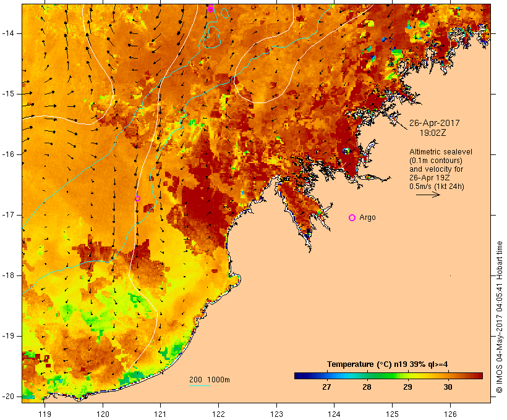The height and width of the screenshot is (420, 507).
Task: Click the 119 longitude axis label
Action: [x=45, y=414]
